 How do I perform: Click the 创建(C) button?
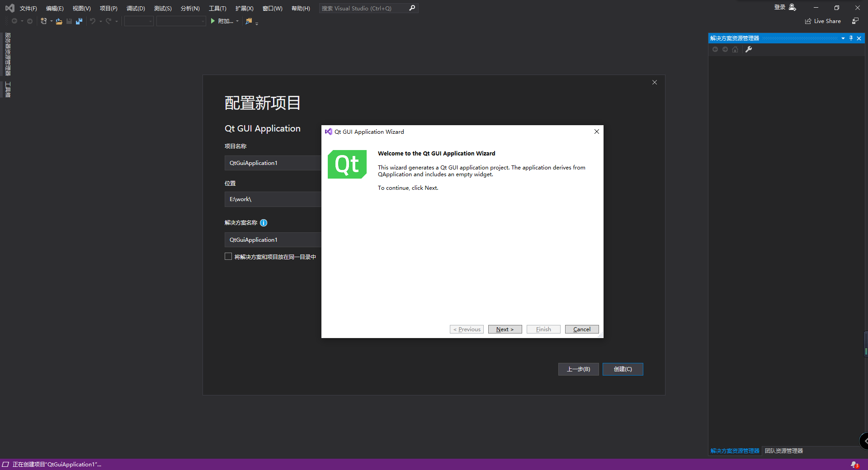(x=623, y=369)
